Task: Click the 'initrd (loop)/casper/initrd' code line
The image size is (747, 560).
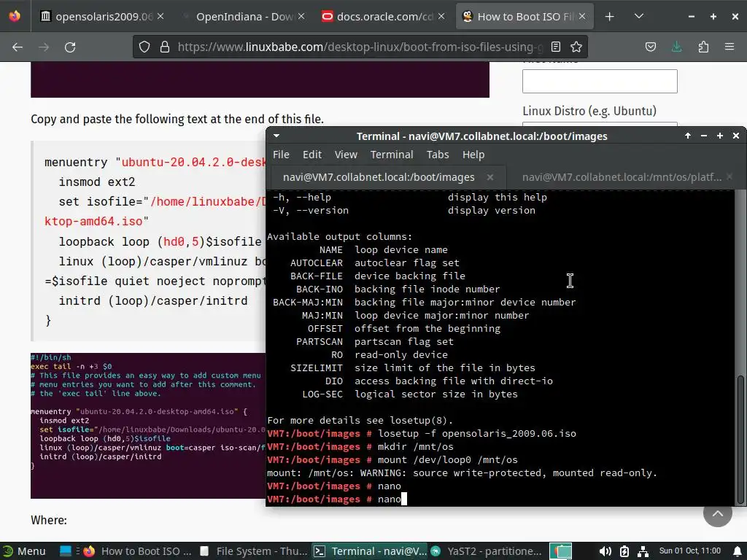Action: (153, 301)
